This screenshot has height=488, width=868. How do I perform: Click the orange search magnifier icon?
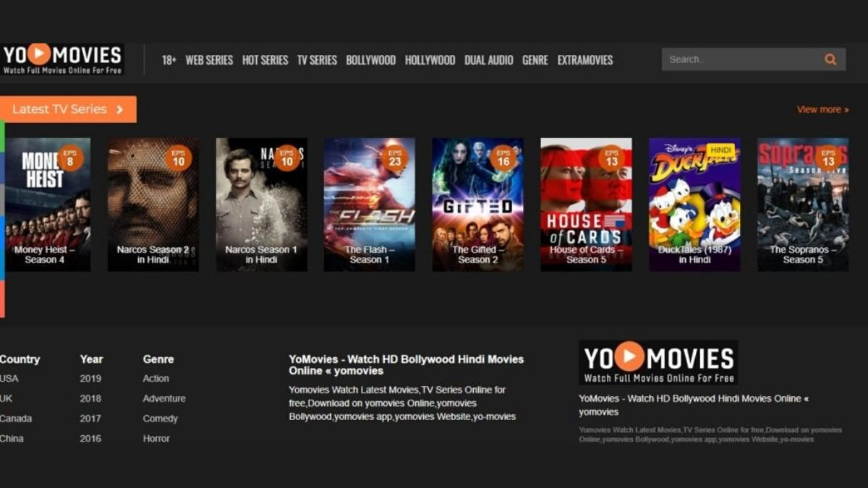pos(830,59)
